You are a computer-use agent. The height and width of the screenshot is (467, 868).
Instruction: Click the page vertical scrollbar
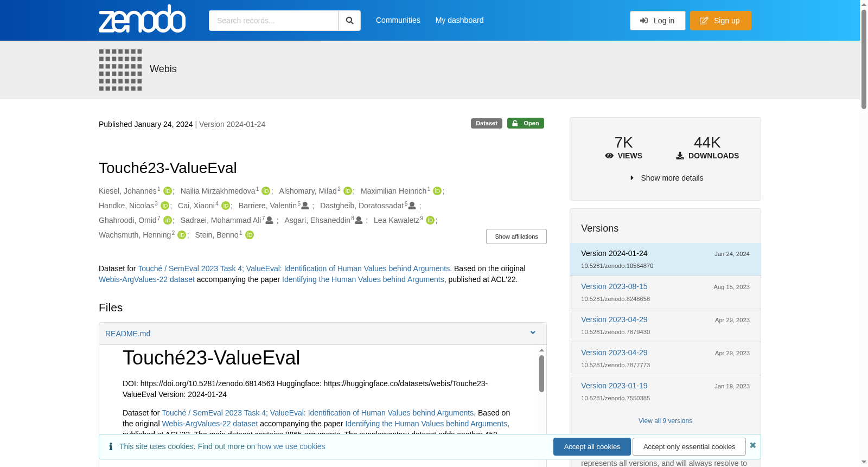864,59
